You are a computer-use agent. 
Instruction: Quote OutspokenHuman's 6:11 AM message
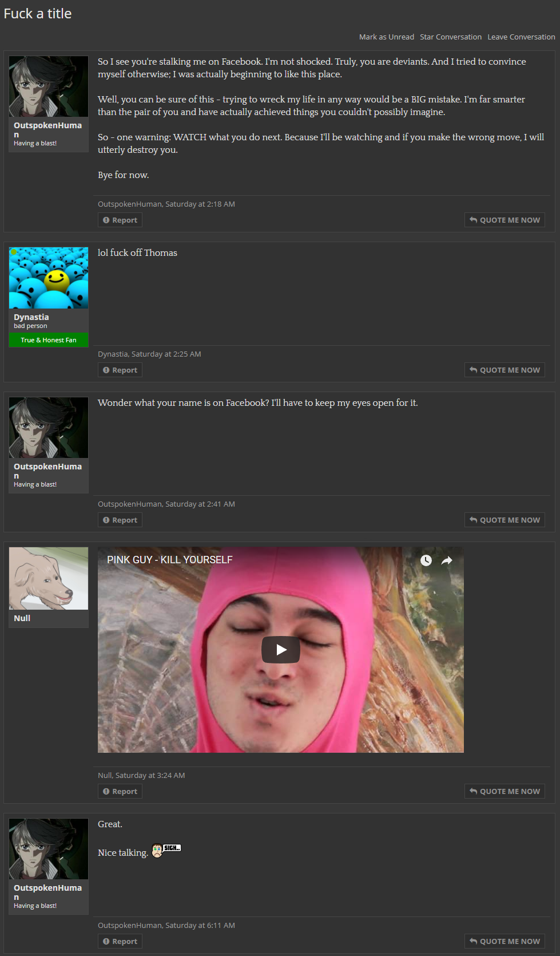coord(505,941)
